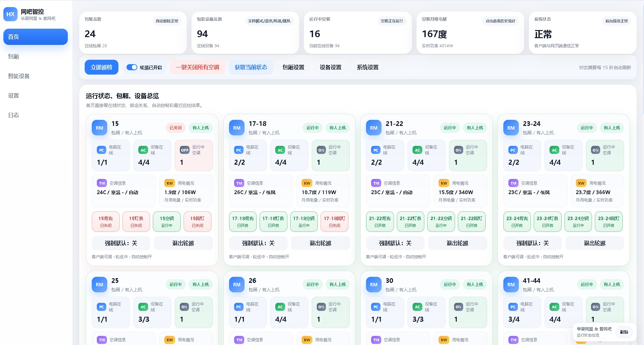Click the 后台服务正常 badge

[x=617, y=21]
